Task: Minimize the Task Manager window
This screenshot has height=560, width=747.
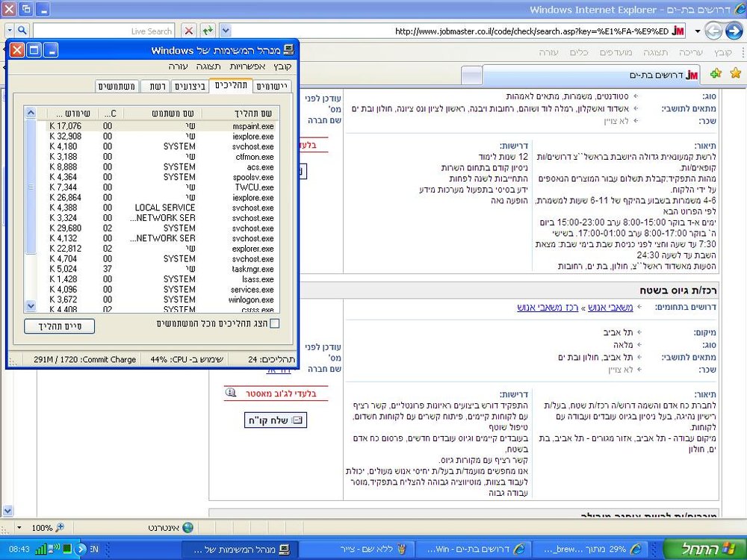Action: (x=51, y=49)
